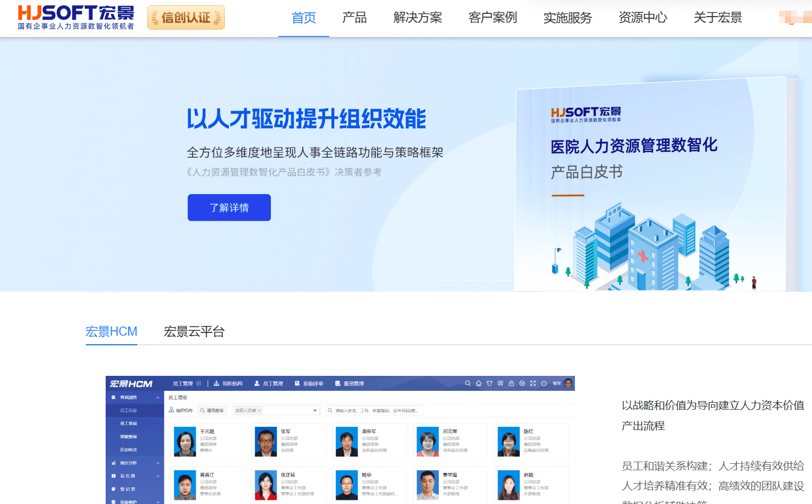This screenshot has width=812, height=504.
Task: Open the 产品 menu
Action: pyautogui.click(x=355, y=18)
